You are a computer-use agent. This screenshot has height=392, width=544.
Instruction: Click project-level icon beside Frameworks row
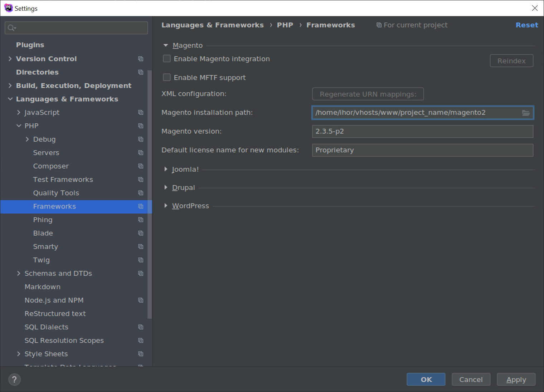(x=141, y=206)
